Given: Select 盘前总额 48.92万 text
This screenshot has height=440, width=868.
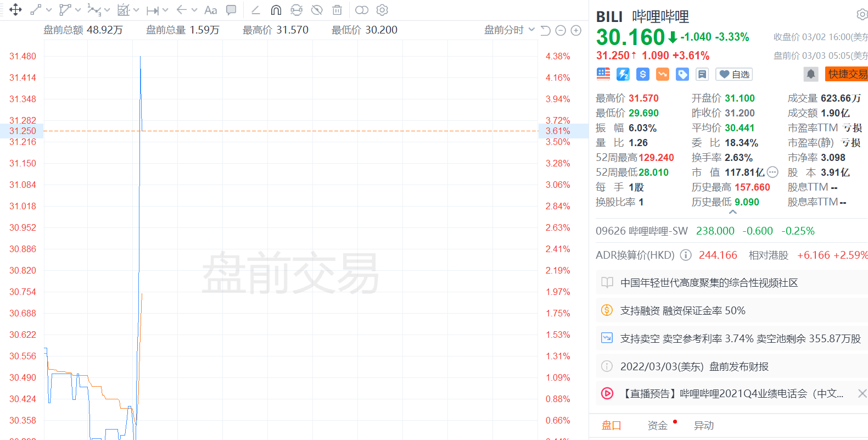Looking at the screenshot, I should pos(83,30).
